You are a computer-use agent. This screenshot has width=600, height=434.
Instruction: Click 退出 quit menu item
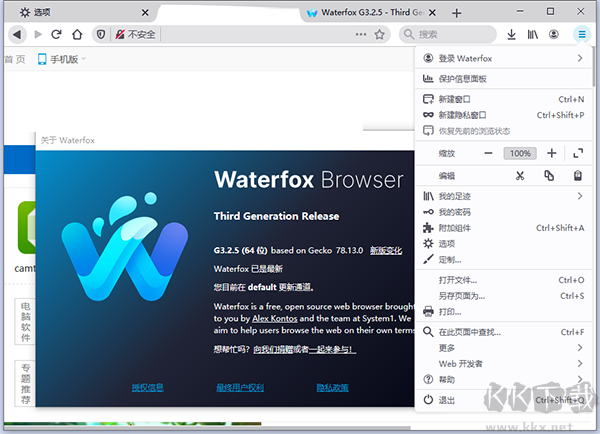(504, 400)
